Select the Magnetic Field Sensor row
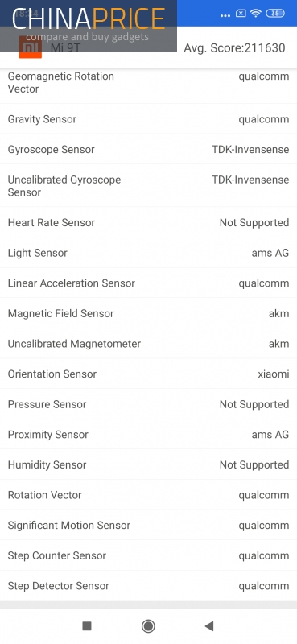The height and width of the screenshot is (644, 297). click(x=148, y=313)
